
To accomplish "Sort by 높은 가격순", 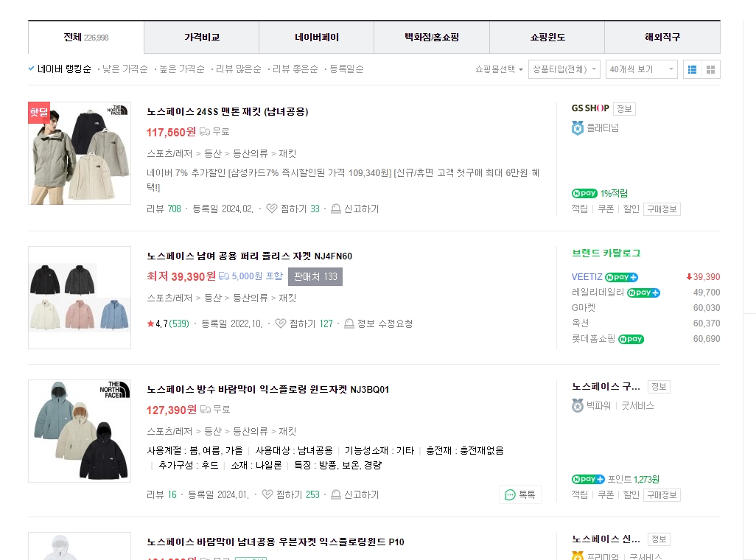I will coord(182,69).
